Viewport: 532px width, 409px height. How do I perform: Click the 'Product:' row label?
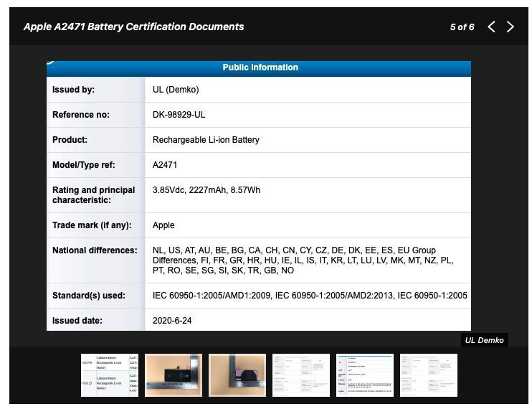(70, 140)
